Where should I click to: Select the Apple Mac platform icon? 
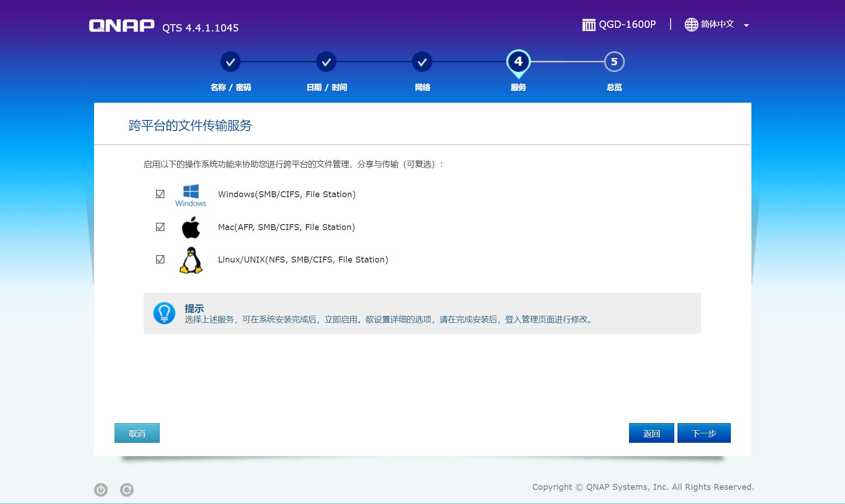[x=191, y=227]
